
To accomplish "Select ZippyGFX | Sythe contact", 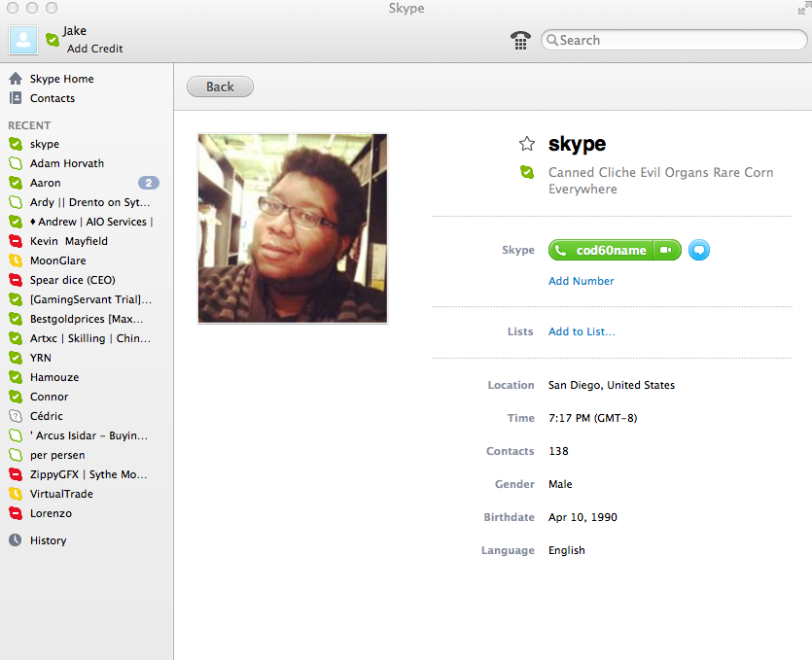I will click(x=87, y=474).
